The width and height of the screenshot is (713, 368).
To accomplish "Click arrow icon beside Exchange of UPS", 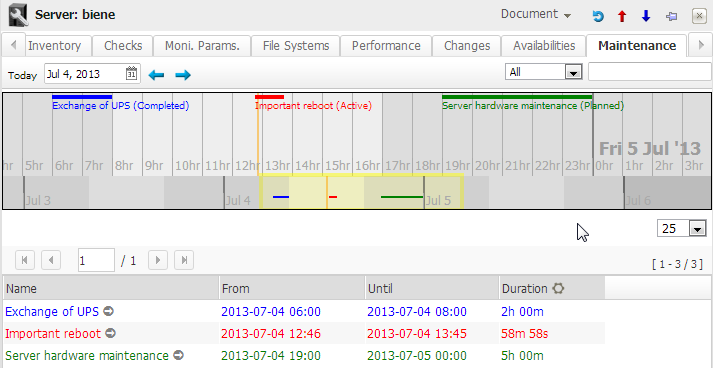I will tap(108, 312).
